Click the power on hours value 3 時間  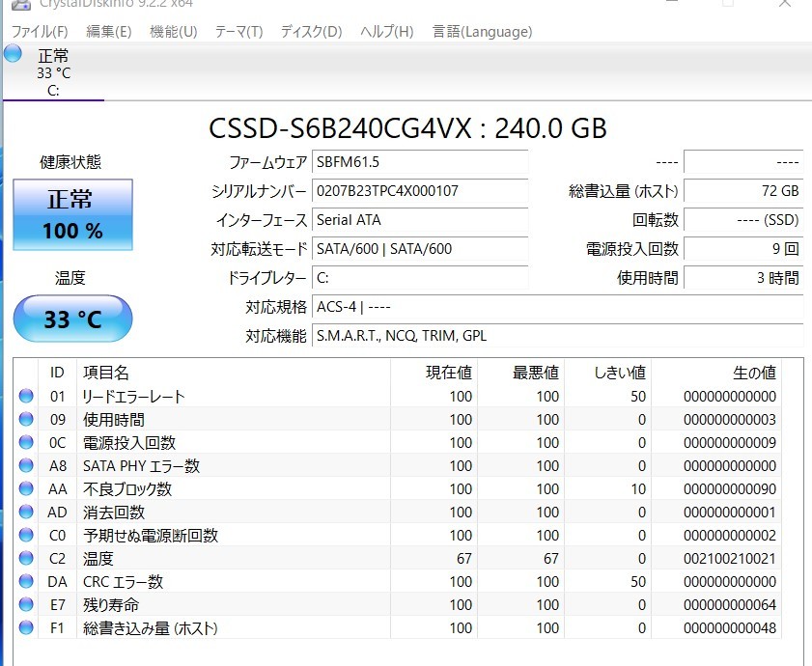click(743, 278)
